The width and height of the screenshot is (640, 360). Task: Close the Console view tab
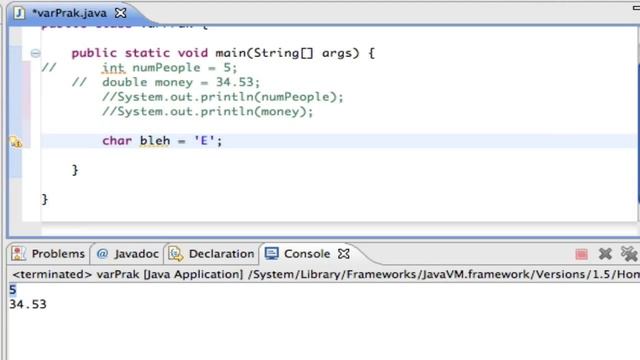344,254
